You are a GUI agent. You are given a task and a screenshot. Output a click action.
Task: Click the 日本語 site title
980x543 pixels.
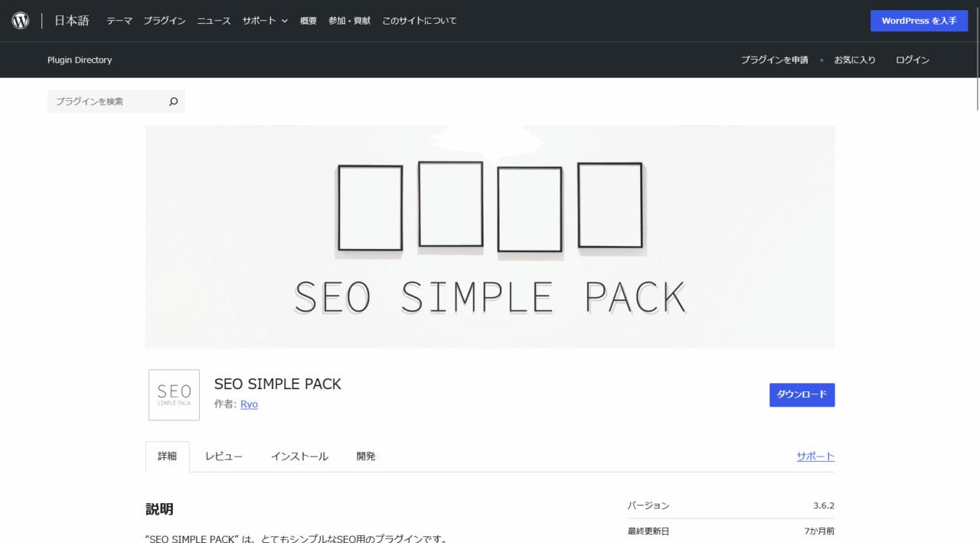72,21
